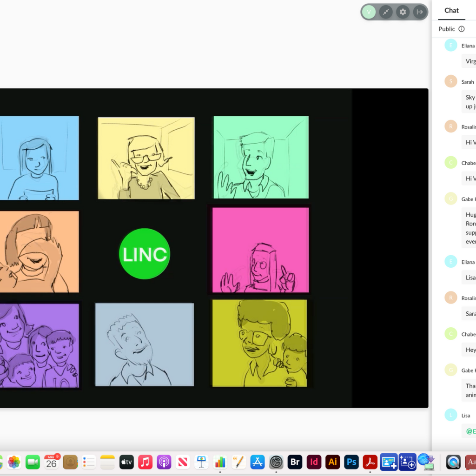
Task: Click Sarah's avatar in the chat
Action: 450,81
